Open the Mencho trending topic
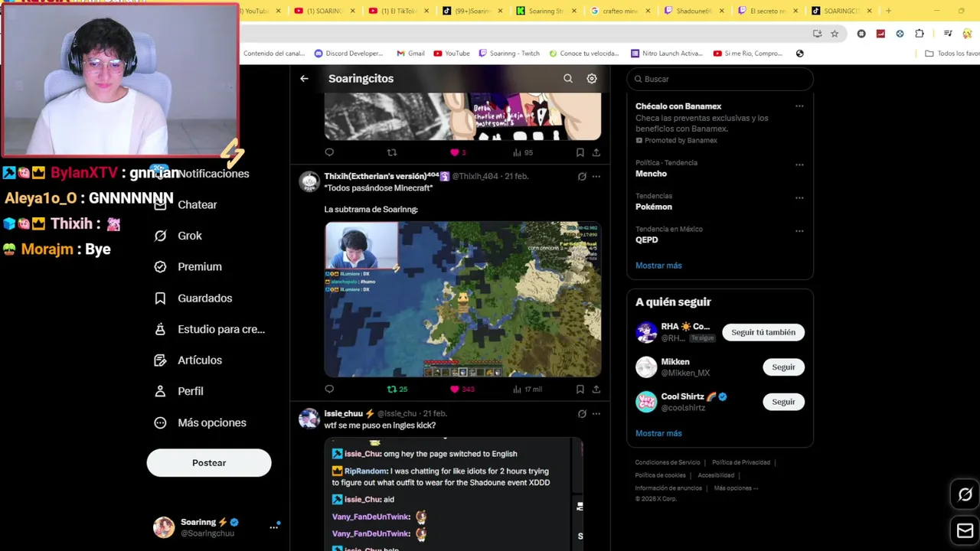This screenshot has width=980, height=551. point(651,174)
